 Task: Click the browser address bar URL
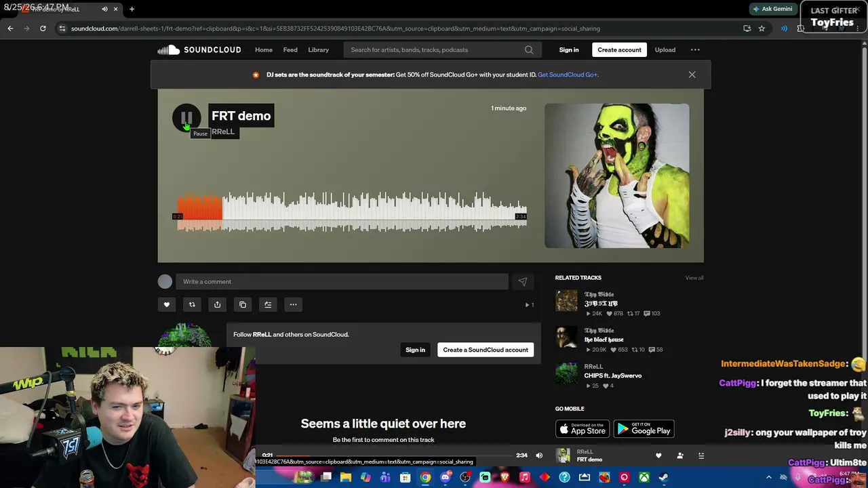coord(336,28)
